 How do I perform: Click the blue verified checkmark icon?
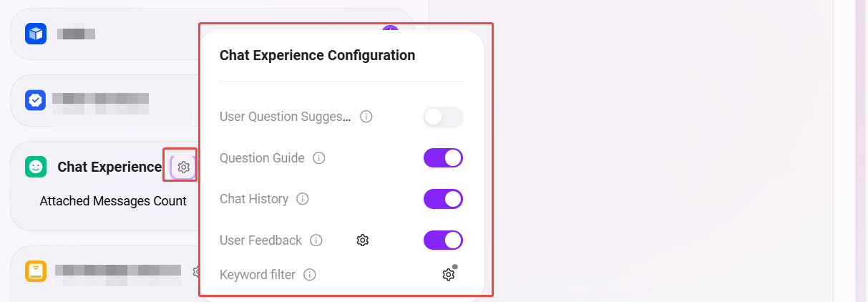click(x=36, y=100)
